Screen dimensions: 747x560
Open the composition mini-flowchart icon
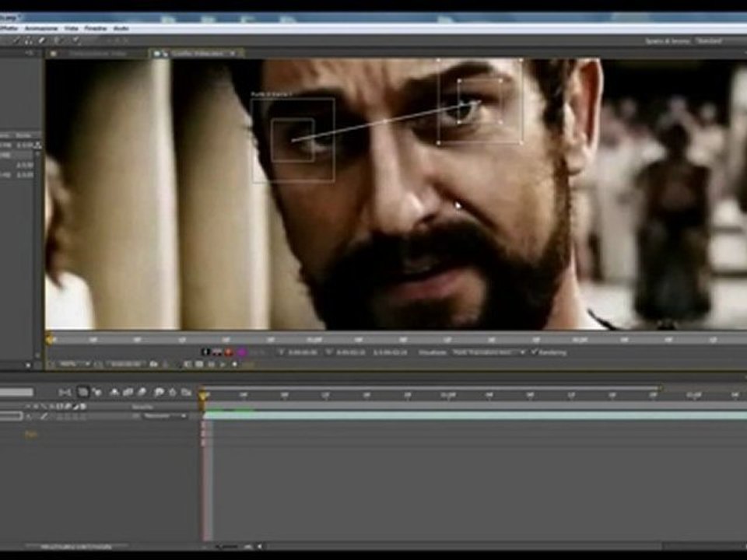click(x=65, y=392)
